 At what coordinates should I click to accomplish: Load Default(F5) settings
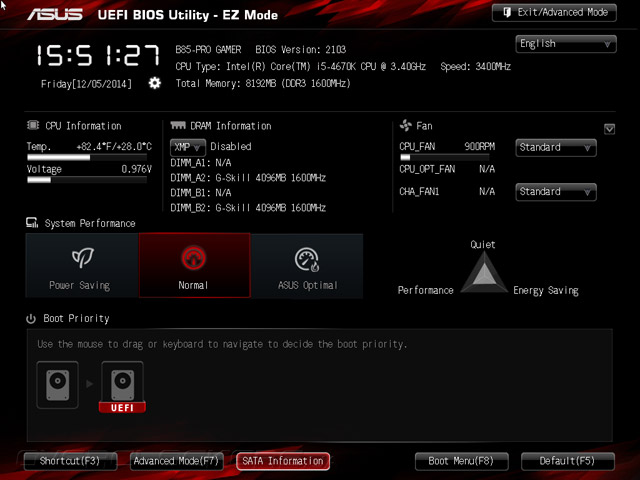[x=568, y=461]
